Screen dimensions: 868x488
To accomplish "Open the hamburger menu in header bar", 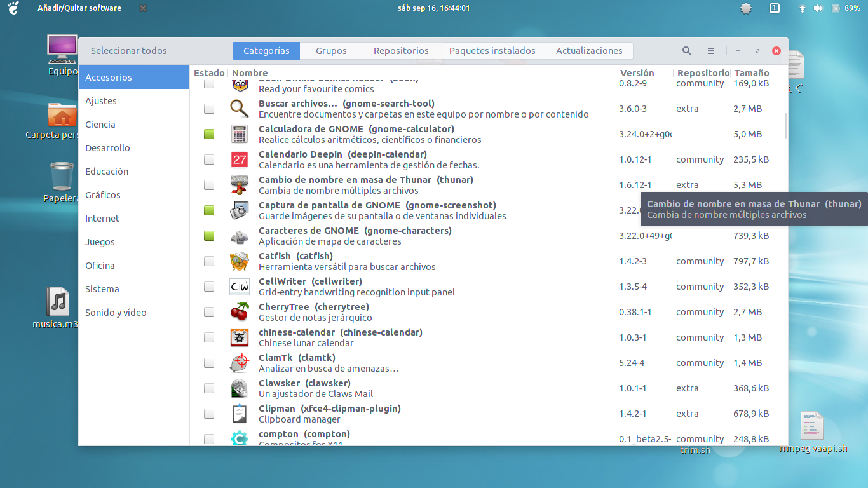I will [x=711, y=51].
